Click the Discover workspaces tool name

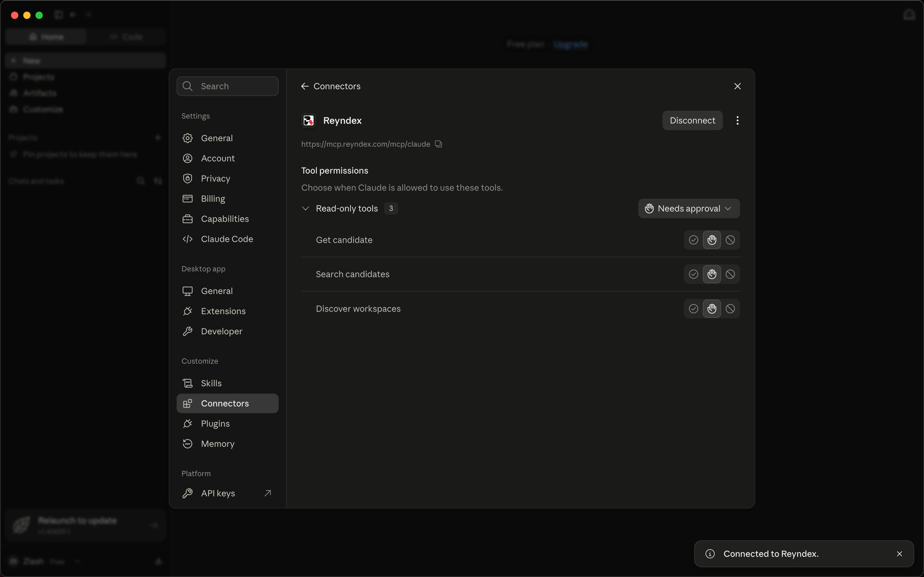coord(358,309)
